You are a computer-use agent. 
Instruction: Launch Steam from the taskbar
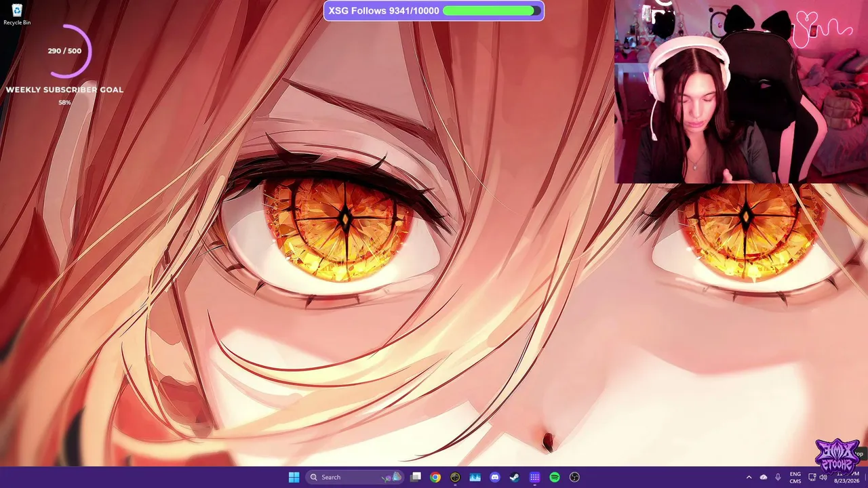point(515,477)
